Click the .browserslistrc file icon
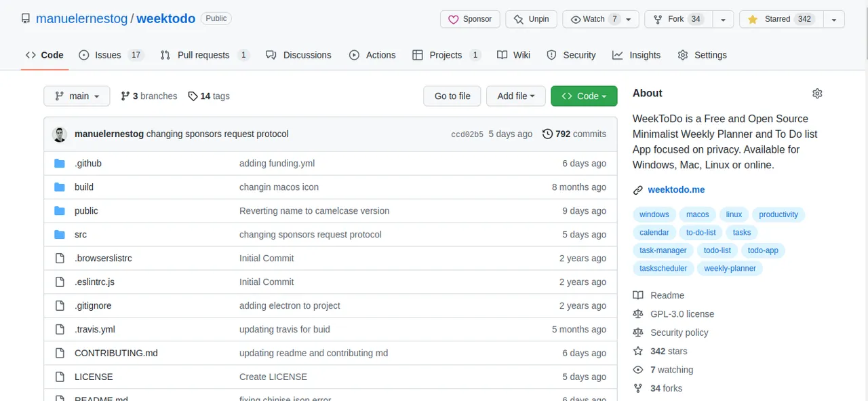The height and width of the screenshot is (401, 868). (x=60, y=259)
